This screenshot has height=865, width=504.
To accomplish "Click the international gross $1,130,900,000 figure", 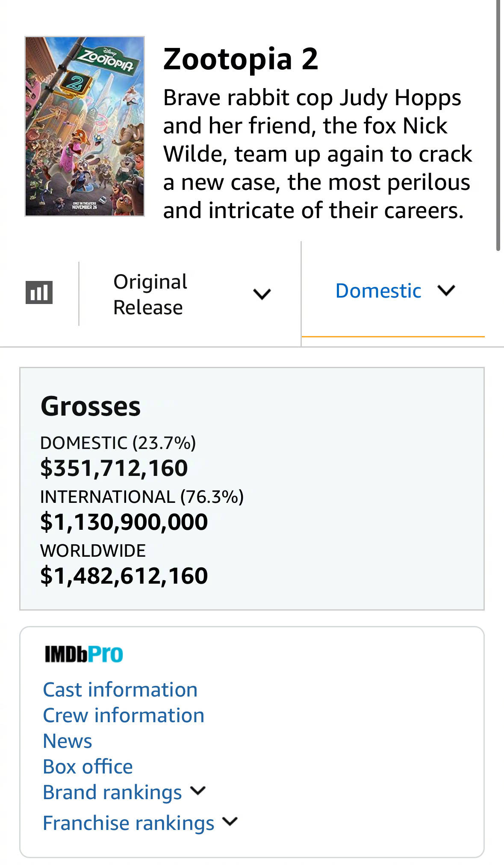I will click(x=124, y=522).
